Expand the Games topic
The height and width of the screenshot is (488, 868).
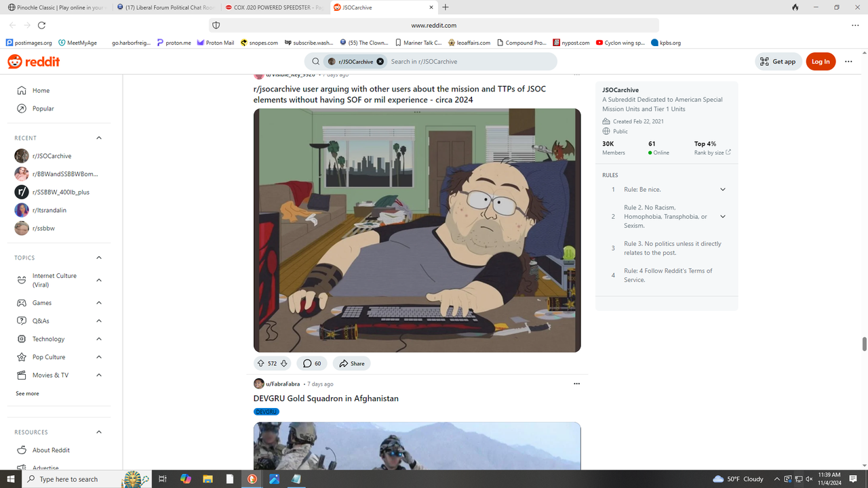[99, 303]
